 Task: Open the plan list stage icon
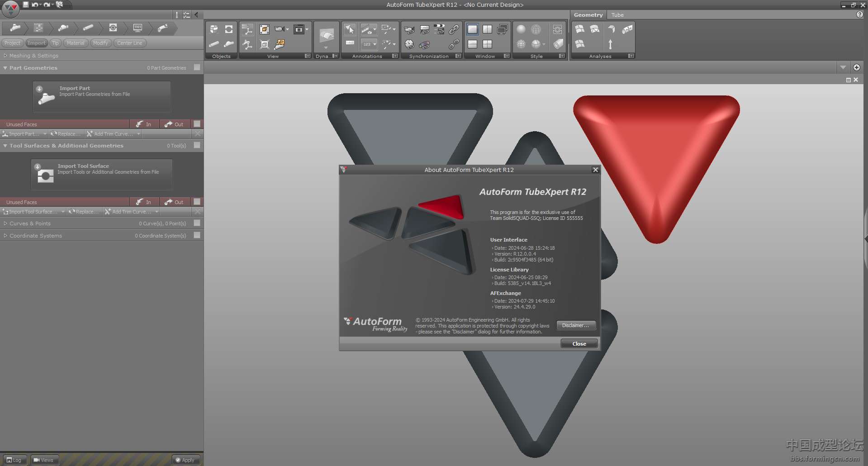[38, 28]
